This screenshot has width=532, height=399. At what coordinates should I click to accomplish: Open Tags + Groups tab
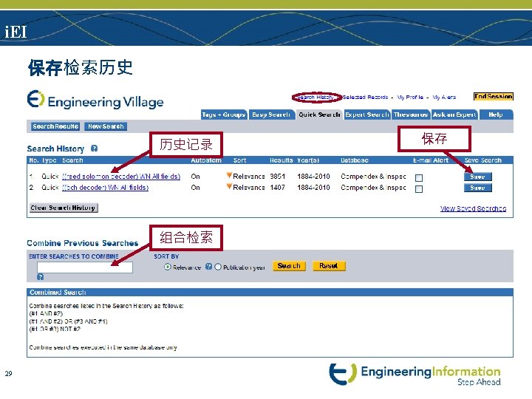click(x=224, y=115)
